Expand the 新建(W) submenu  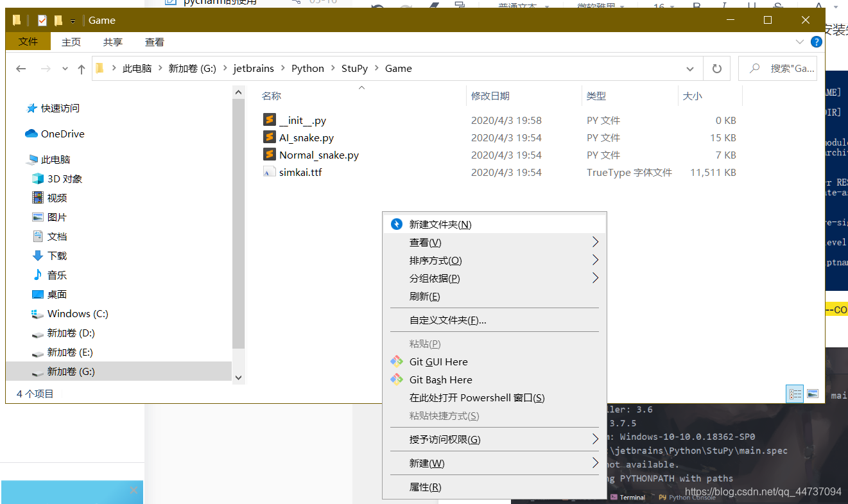point(595,463)
